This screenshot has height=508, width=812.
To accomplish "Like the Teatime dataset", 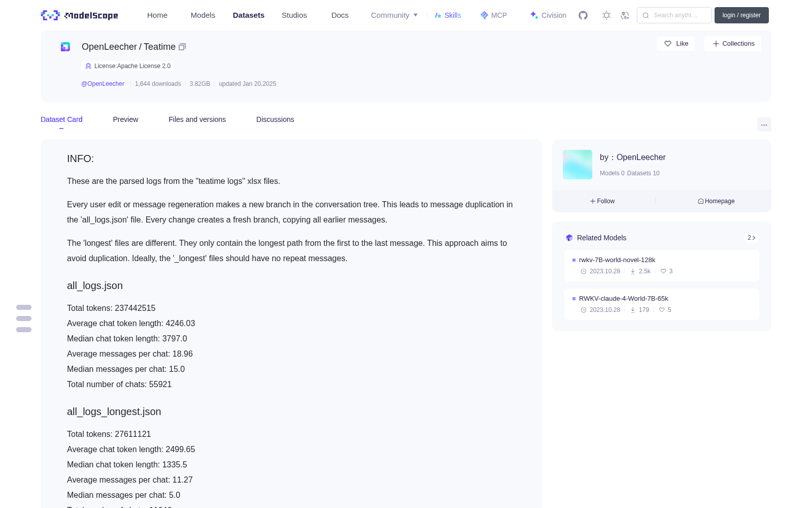I will pos(676,44).
